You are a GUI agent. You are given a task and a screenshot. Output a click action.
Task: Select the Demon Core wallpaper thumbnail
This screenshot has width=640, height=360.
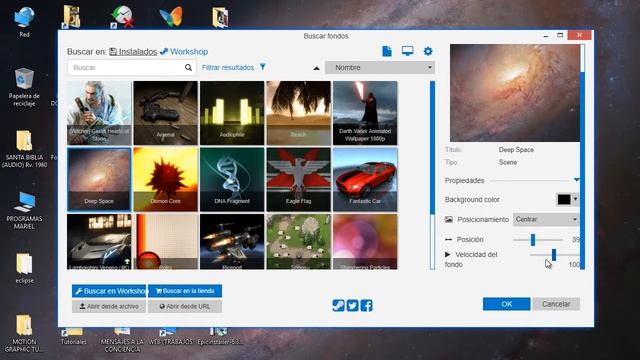165,179
